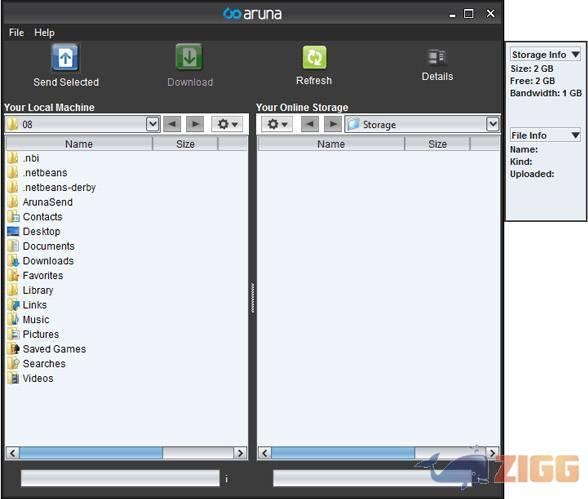Go forward in online storage navigation
588x499 pixels.
point(333,124)
